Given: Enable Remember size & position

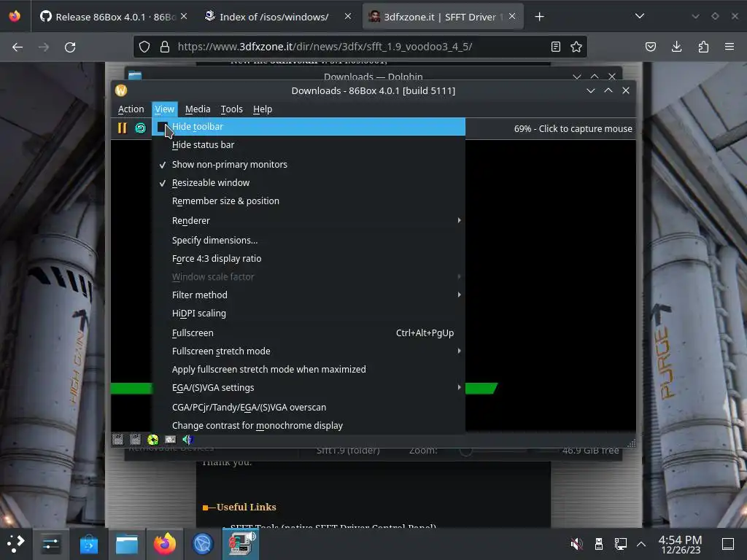Looking at the screenshot, I should pos(309,201).
